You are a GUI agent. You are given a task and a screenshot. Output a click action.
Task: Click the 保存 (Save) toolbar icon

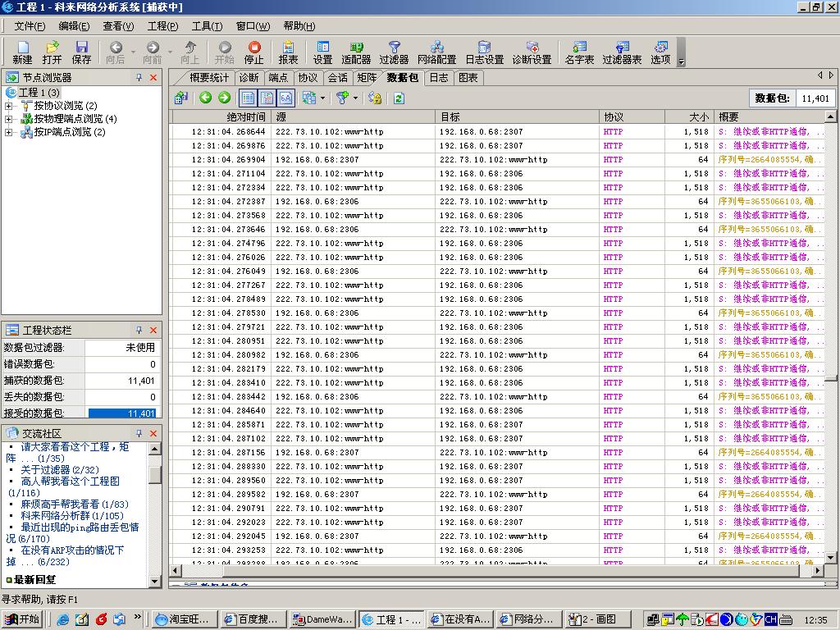pyautogui.click(x=81, y=52)
